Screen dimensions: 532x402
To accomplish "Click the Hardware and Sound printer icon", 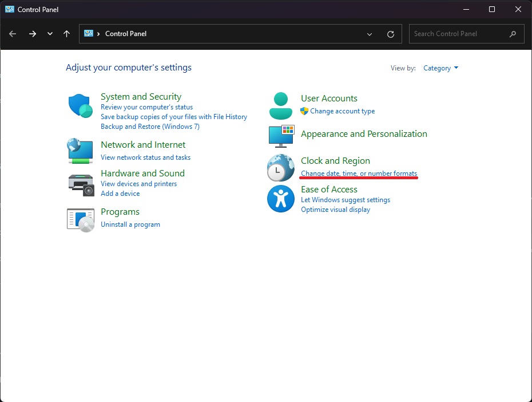I will pyautogui.click(x=80, y=183).
